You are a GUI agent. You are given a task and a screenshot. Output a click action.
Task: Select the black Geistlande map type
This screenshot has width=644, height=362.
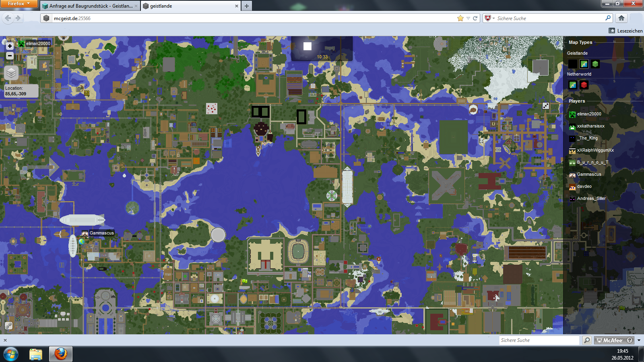[573, 64]
